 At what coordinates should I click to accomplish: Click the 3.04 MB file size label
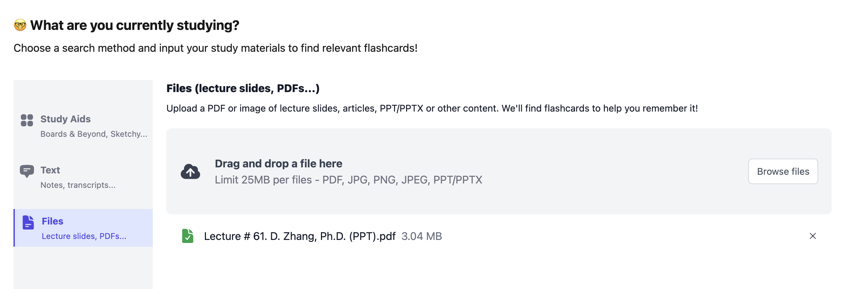[x=422, y=236]
